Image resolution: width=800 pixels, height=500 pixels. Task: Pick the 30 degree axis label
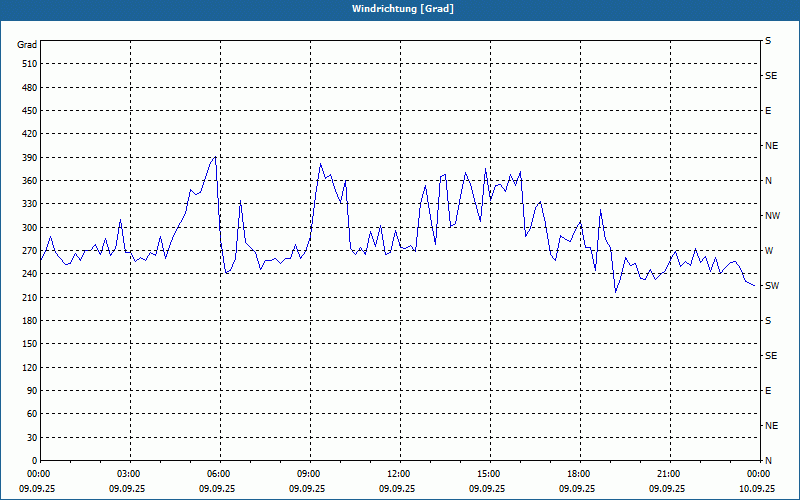tap(32, 437)
